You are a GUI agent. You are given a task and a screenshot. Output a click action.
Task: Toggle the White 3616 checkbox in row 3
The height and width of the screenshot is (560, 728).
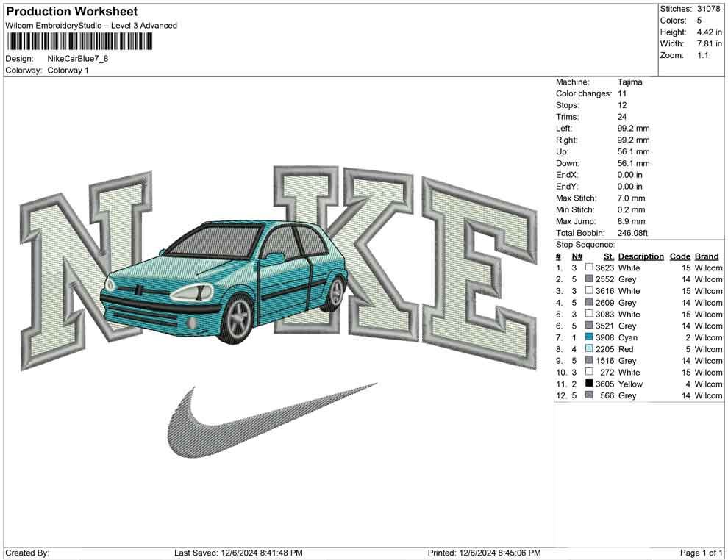588,291
